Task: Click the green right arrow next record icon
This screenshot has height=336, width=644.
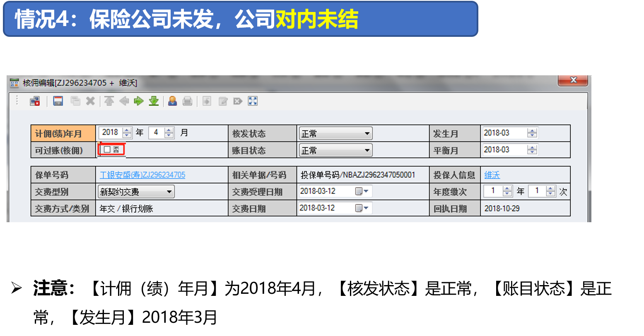Action: (139, 101)
